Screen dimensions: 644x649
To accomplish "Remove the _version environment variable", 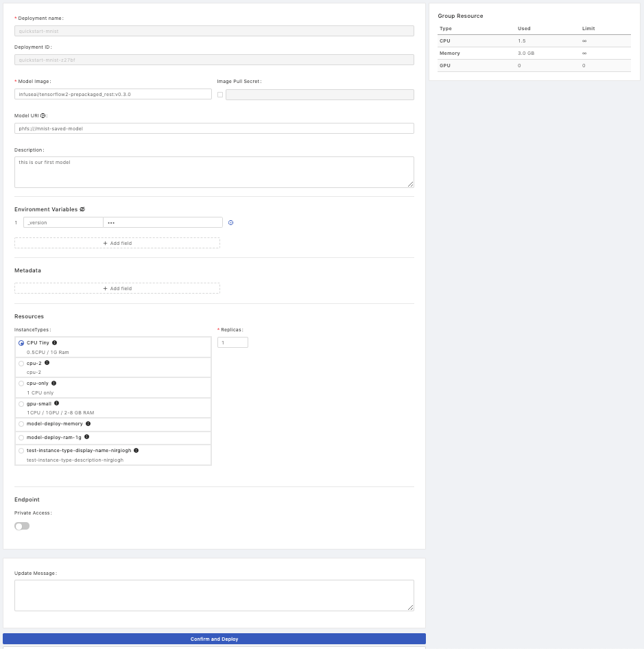I will (231, 223).
